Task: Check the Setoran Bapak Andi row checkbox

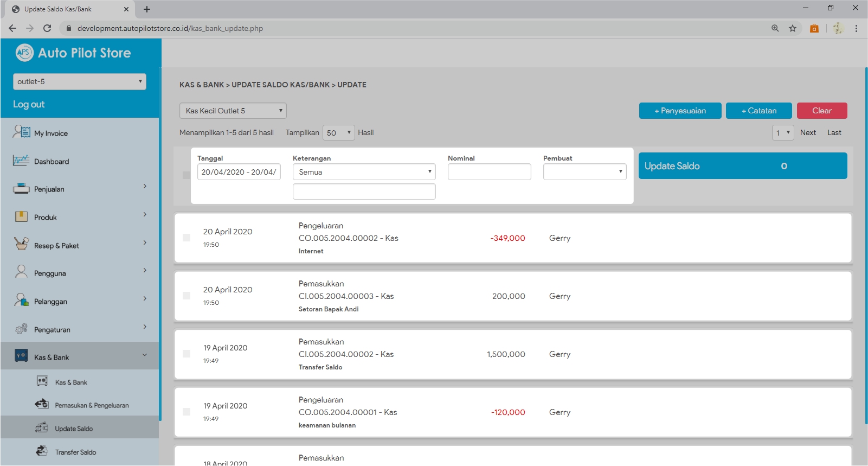Action: pyautogui.click(x=187, y=296)
